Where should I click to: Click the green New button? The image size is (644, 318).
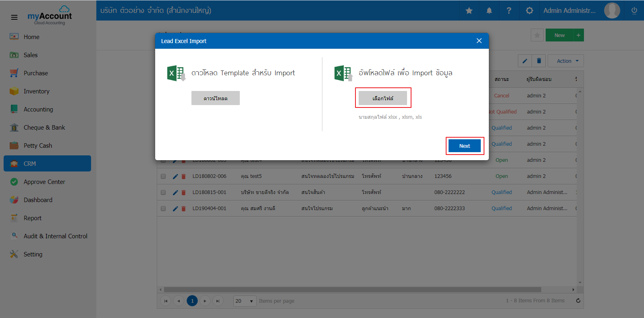pyautogui.click(x=559, y=35)
